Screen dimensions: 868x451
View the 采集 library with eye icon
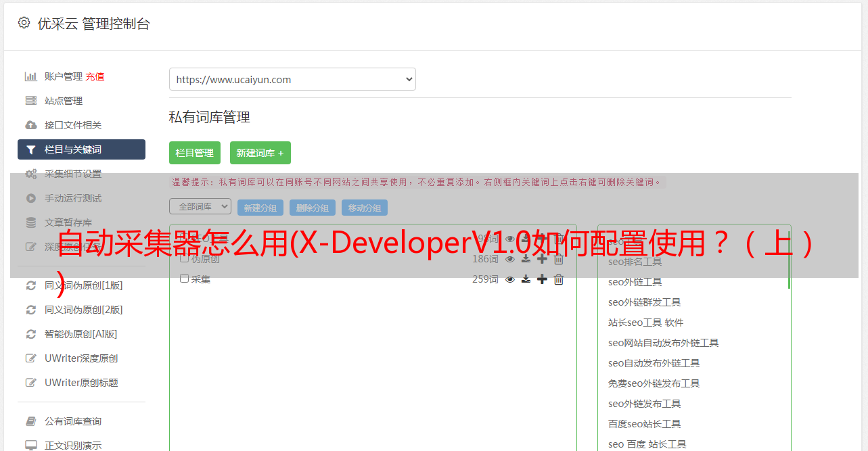tap(510, 279)
